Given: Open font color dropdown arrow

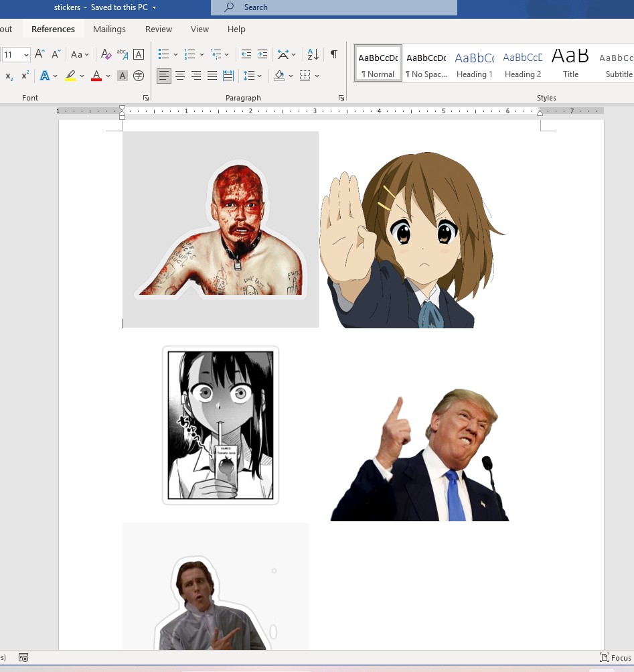Looking at the screenshot, I should pos(108,76).
